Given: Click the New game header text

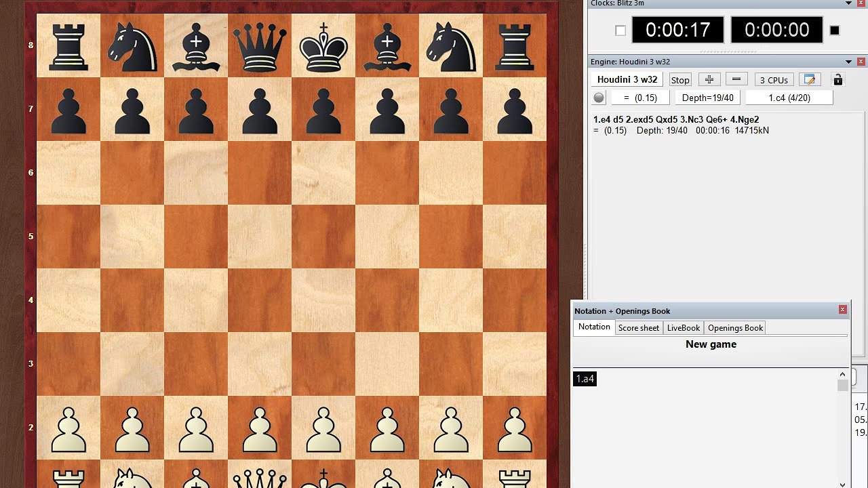Looking at the screenshot, I should (x=711, y=344).
